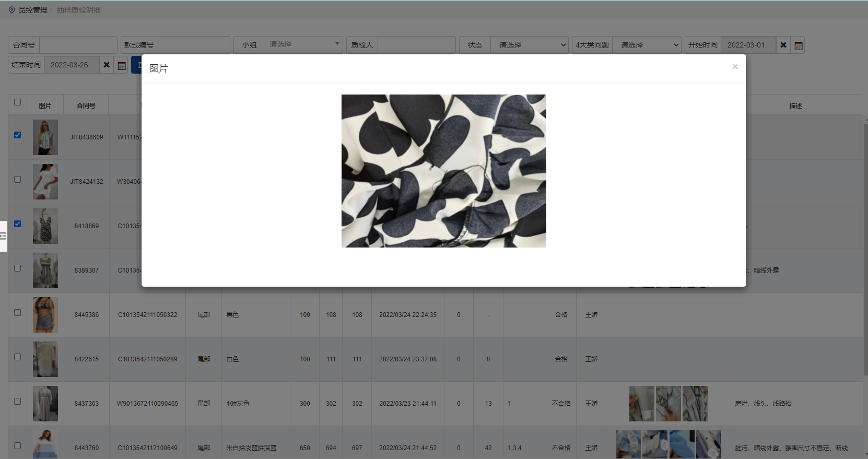Click 抽样质检明细 in the breadcrumb
This screenshot has width=868, height=459.
79,10
